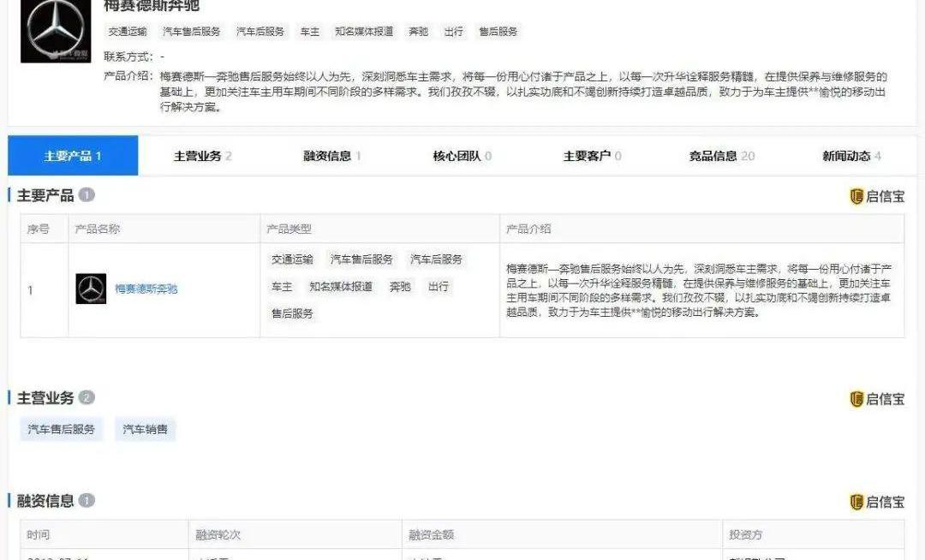Click 知名媒体报道 tag in product type cell

(x=341, y=287)
